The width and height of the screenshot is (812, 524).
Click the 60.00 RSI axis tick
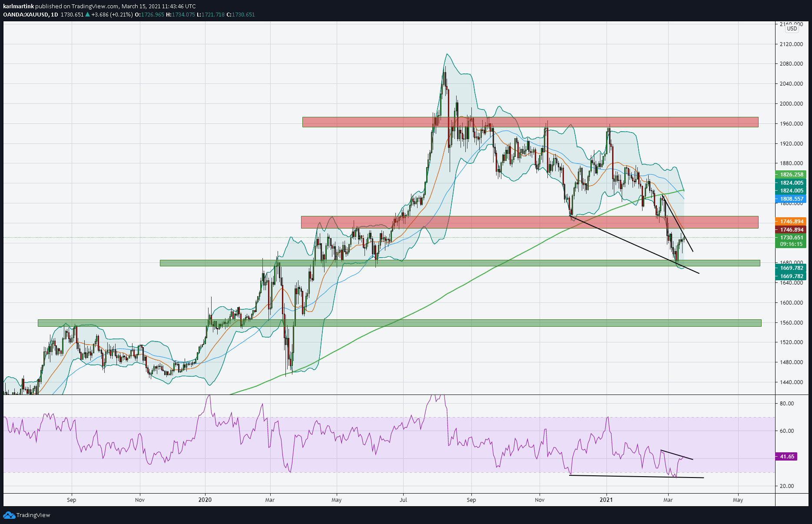click(787, 431)
